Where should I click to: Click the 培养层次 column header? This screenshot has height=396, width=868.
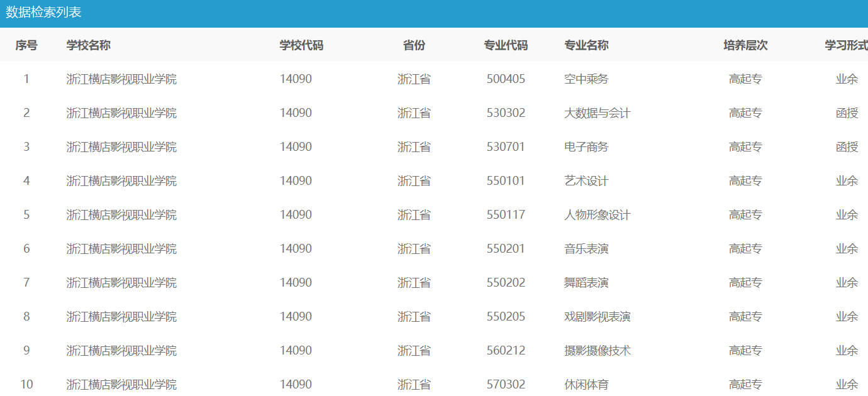(745, 45)
